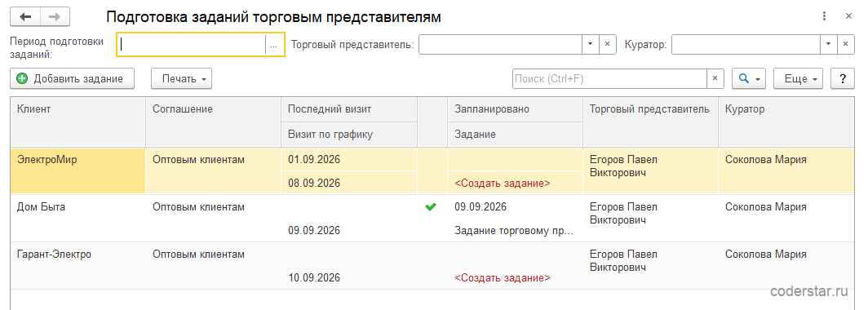This screenshot has width=868, height=310.
Task: Select the 10.09.2026 scheduled visit date
Action: (314, 277)
